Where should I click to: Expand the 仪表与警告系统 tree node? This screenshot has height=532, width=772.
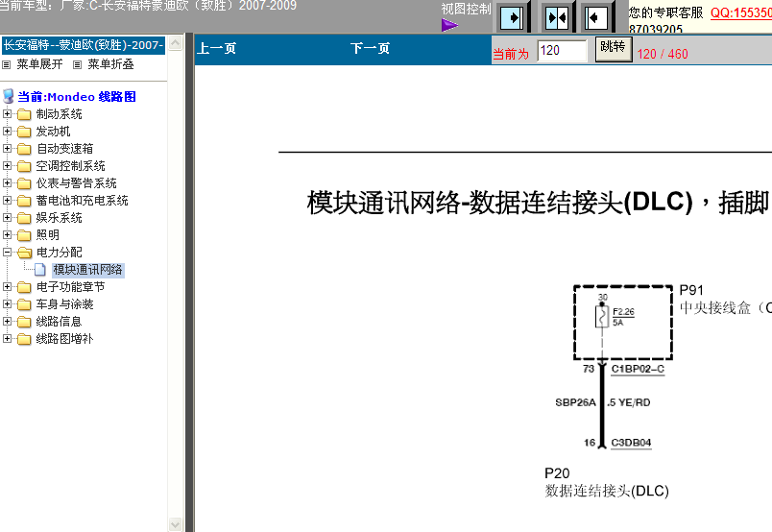click(7, 182)
